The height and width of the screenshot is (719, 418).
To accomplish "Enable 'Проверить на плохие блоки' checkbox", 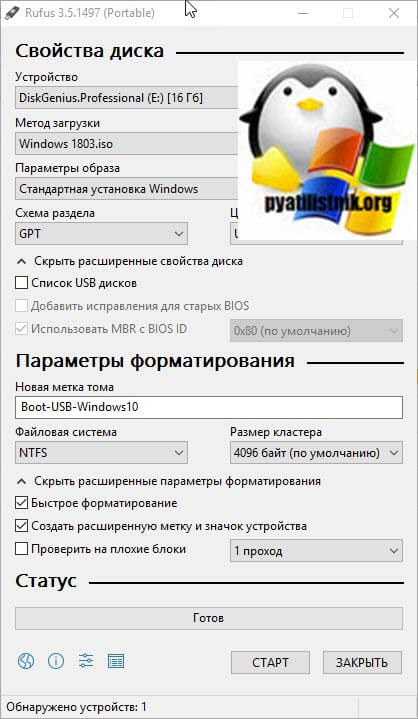I will point(22,549).
